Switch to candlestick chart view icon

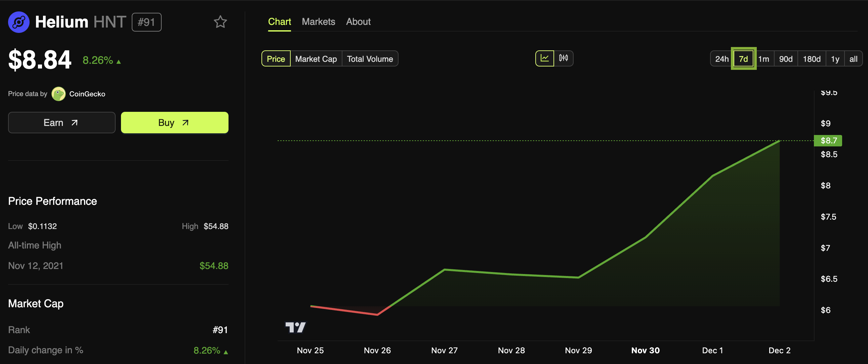pos(563,58)
